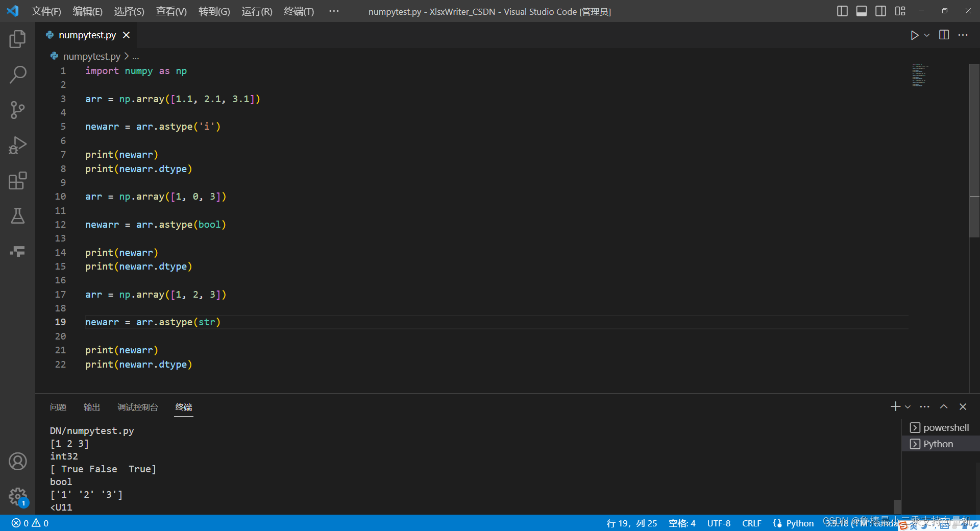Click line 1 import numpy code
This screenshot has height=531, width=980.
tap(136, 71)
